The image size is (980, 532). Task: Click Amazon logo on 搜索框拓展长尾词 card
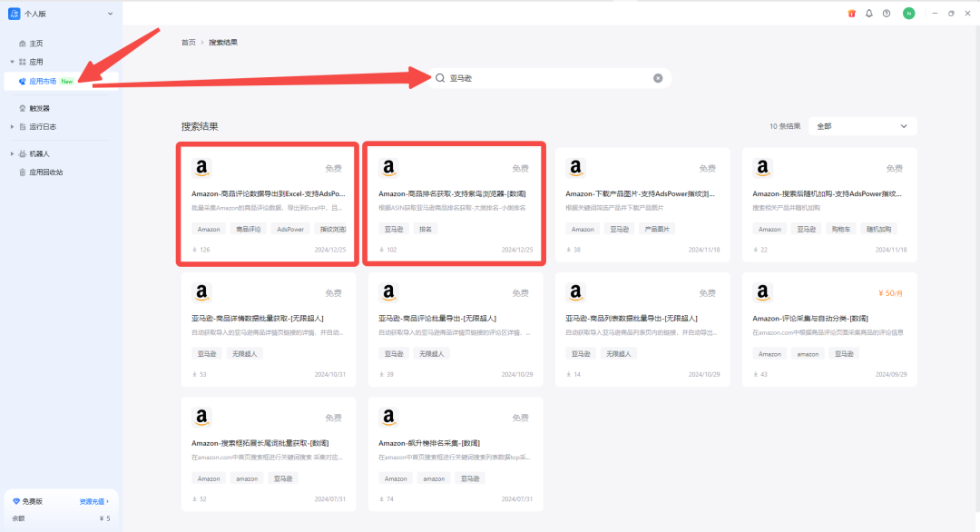pyautogui.click(x=201, y=417)
